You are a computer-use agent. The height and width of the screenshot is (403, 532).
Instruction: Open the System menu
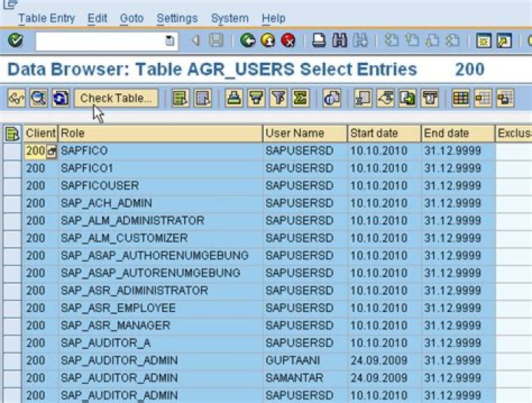pos(230,18)
